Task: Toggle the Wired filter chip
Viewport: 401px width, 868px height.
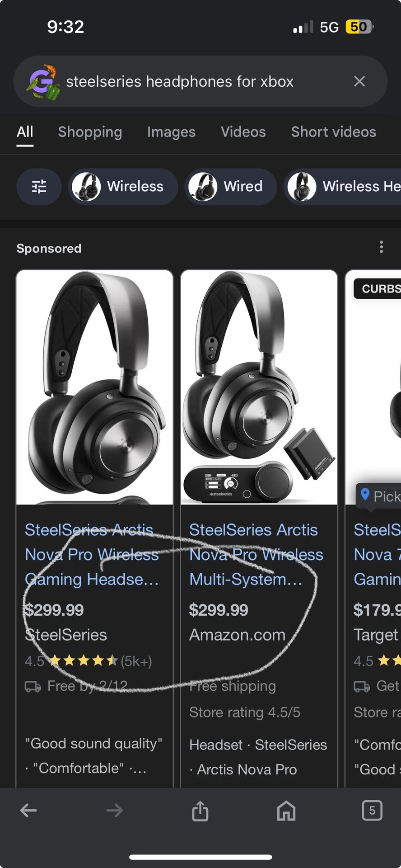Action: tap(230, 186)
